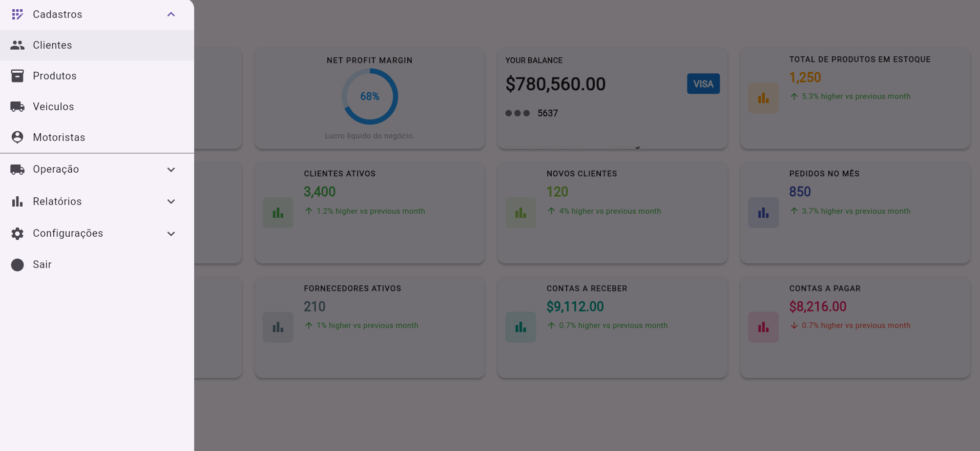The image size is (980, 451).
Task: Click the Relatórios bar chart icon
Action: [x=17, y=201]
